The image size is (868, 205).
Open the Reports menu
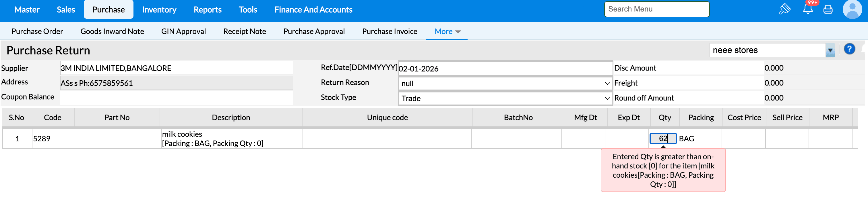click(x=207, y=10)
